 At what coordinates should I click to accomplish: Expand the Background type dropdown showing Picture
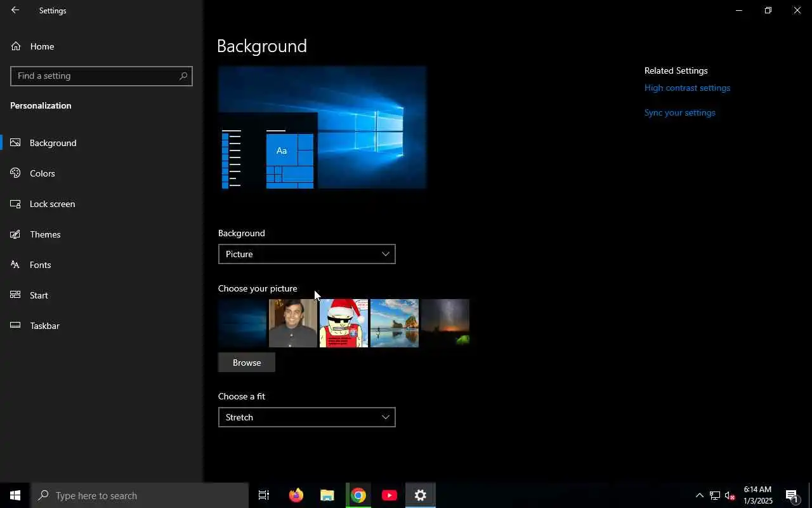306,254
